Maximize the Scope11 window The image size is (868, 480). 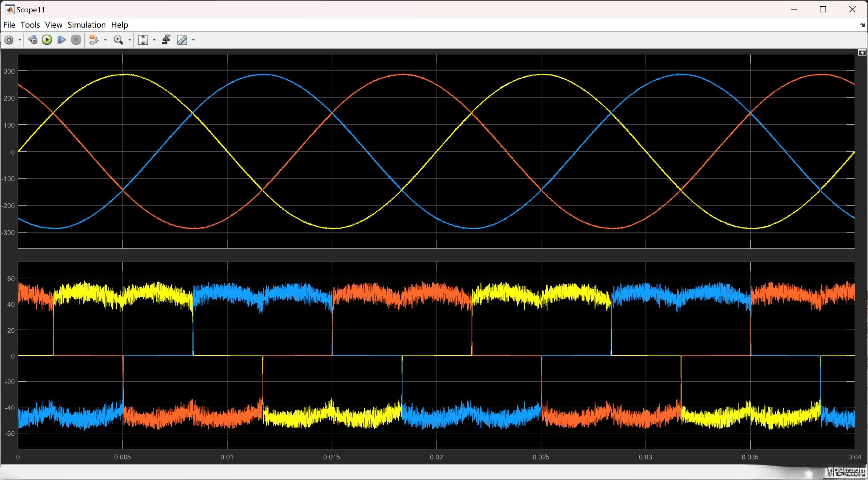pos(823,10)
